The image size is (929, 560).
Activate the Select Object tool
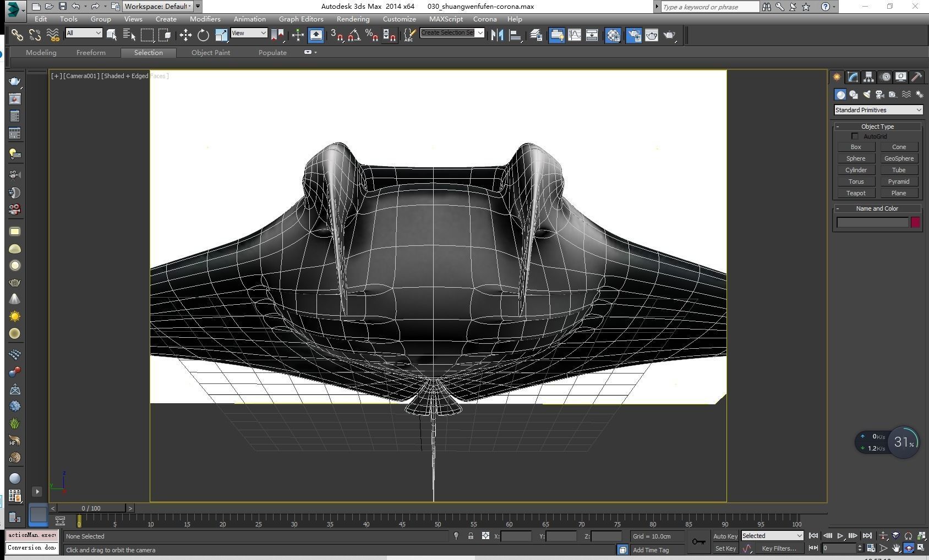tap(112, 35)
